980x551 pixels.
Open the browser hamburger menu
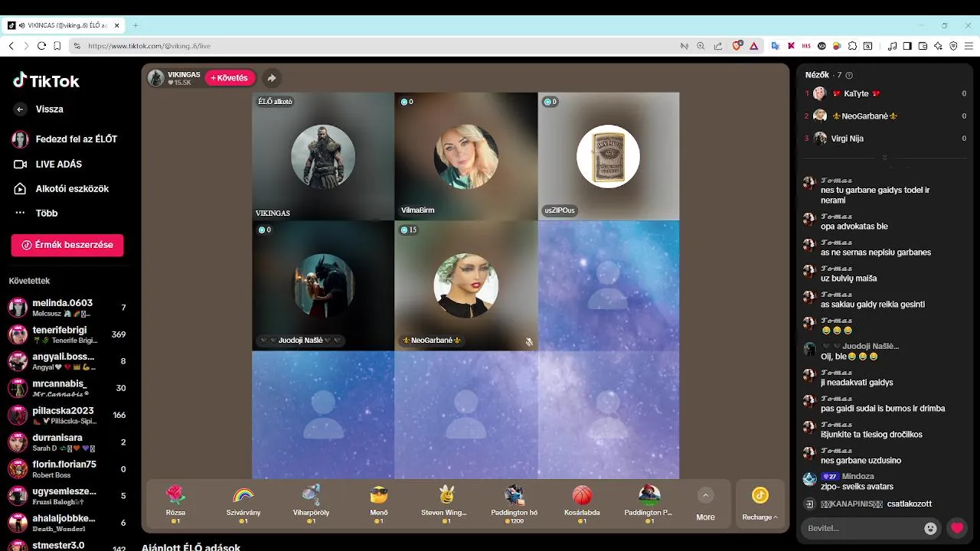(x=969, y=46)
